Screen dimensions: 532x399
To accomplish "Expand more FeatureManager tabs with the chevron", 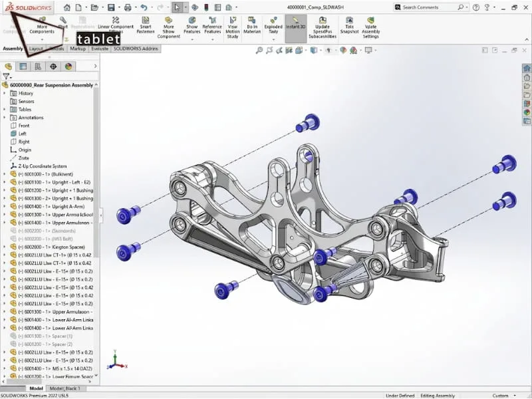I will pyautogui.click(x=95, y=66).
